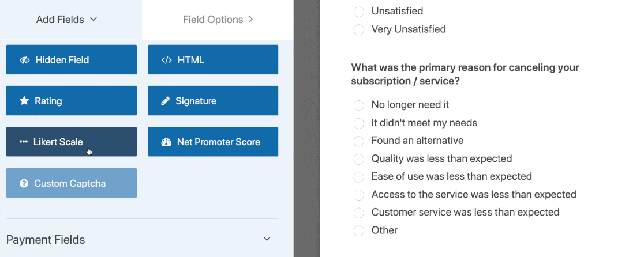Collapse the Add Fields chevron
This screenshot has height=257, width=644.
93,19
